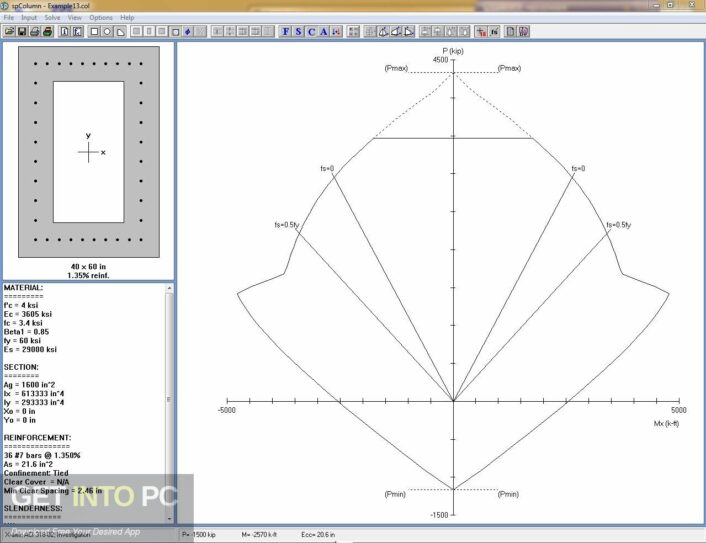Open the Help menu
The height and width of the screenshot is (543, 706).
[x=127, y=18]
